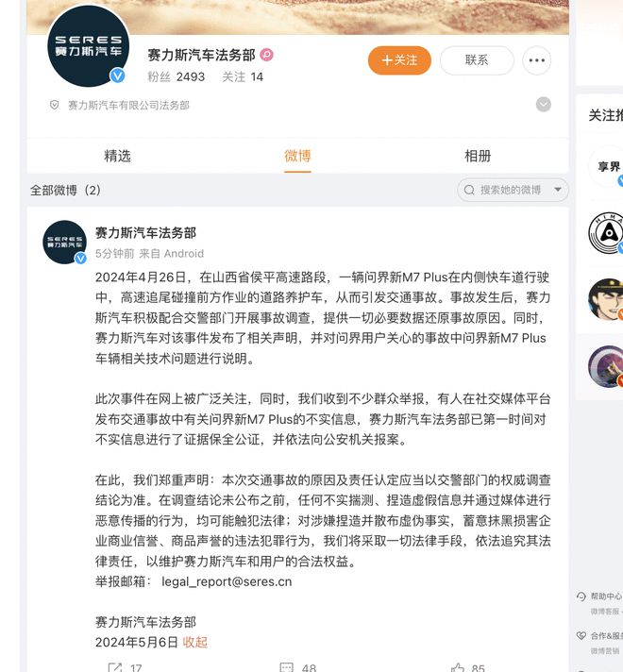623x672 pixels.
Task: Switch to the 精选 tab
Action: pos(117,156)
